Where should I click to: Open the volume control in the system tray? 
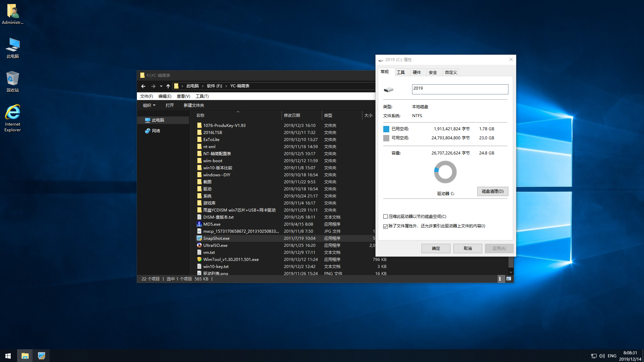click(602, 356)
